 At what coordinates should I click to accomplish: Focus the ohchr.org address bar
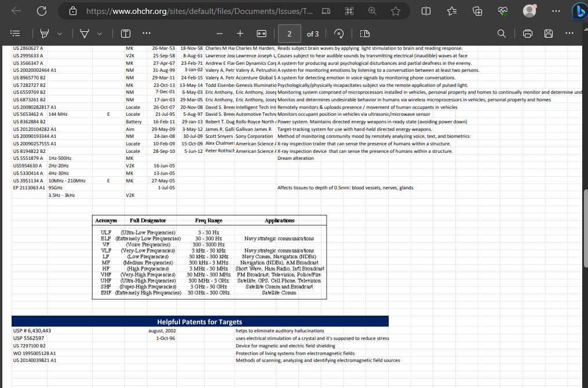tap(199, 11)
